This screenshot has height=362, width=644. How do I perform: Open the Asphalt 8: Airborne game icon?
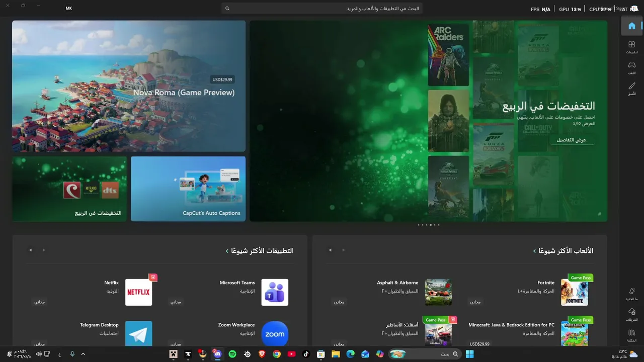click(x=438, y=292)
